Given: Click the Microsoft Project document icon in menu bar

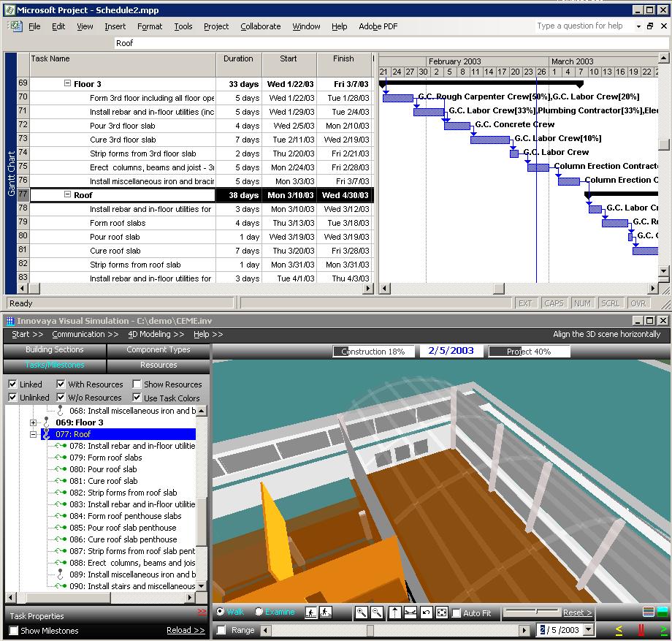Looking at the screenshot, I should pyautogui.click(x=17, y=26).
